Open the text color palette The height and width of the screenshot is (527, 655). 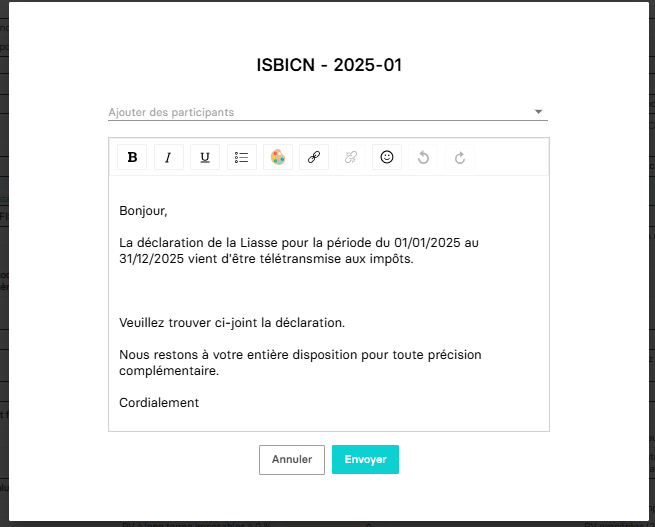(277, 158)
